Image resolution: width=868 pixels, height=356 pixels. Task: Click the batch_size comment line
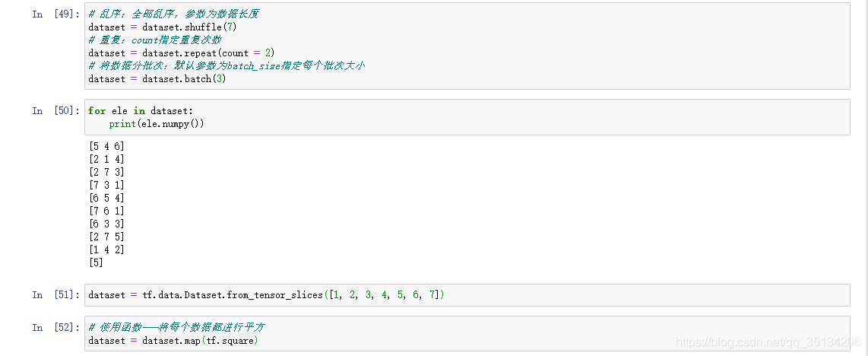point(227,66)
